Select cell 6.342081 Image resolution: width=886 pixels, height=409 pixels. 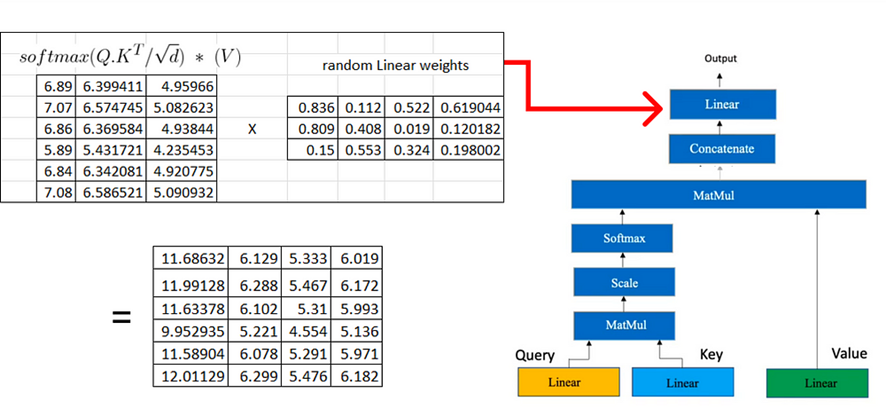pos(110,172)
